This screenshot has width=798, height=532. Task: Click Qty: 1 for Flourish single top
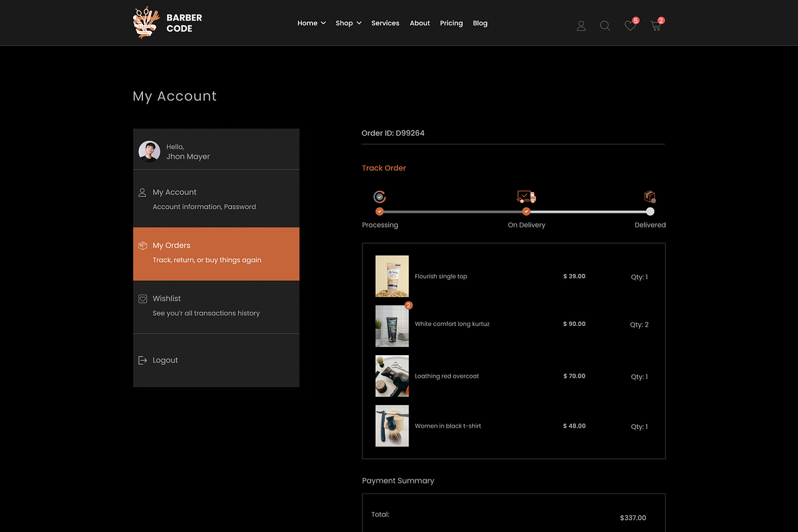639,277
